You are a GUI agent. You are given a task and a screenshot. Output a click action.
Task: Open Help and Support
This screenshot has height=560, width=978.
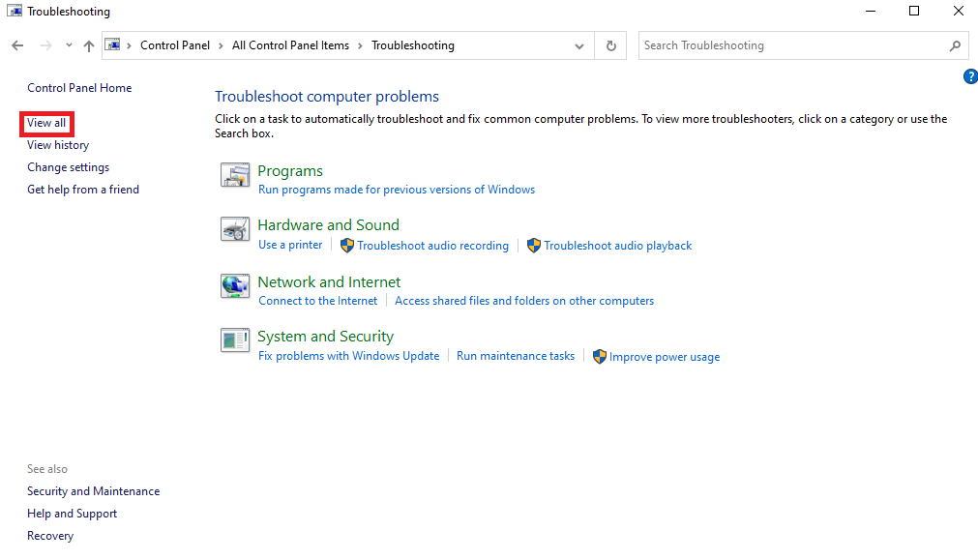click(72, 514)
